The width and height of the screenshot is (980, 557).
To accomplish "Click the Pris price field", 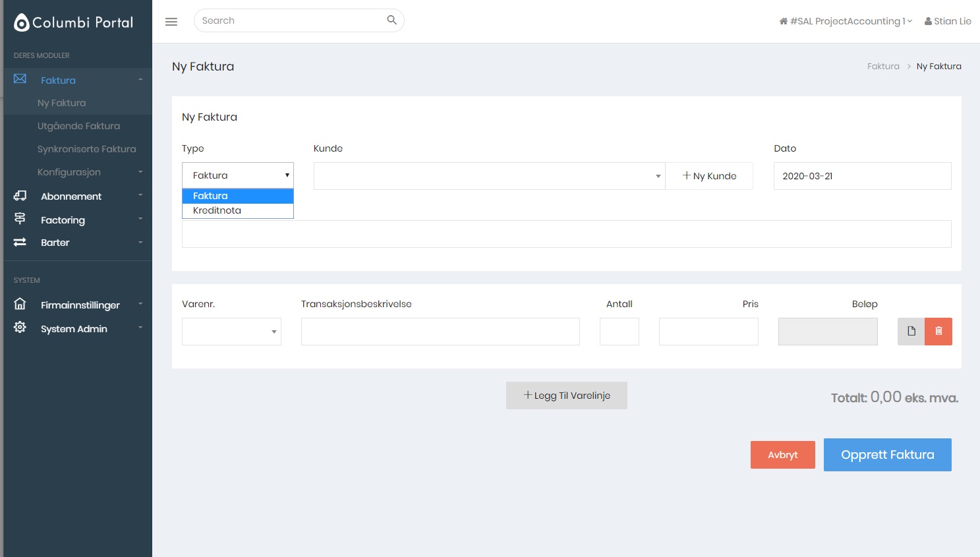I will tap(708, 332).
